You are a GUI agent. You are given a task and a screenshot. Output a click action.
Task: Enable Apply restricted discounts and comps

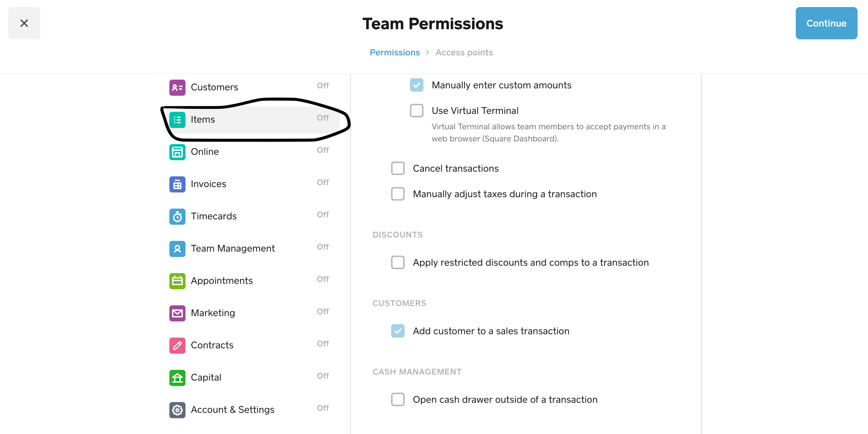pos(398,262)
